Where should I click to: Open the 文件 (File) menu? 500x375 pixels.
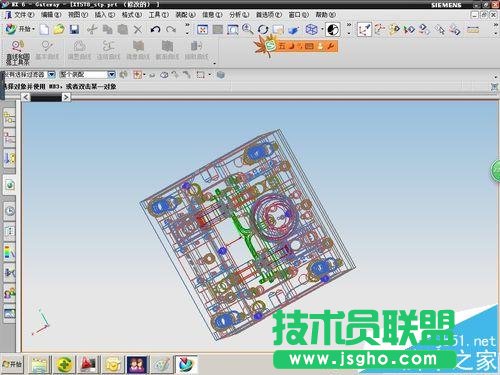[x=24, y=15]
